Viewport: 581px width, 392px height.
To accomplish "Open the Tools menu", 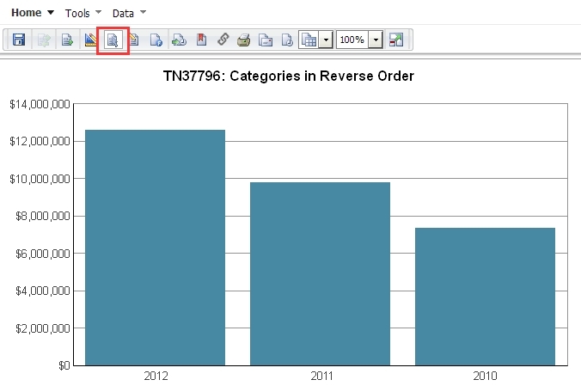I will (x=83, y=13).
